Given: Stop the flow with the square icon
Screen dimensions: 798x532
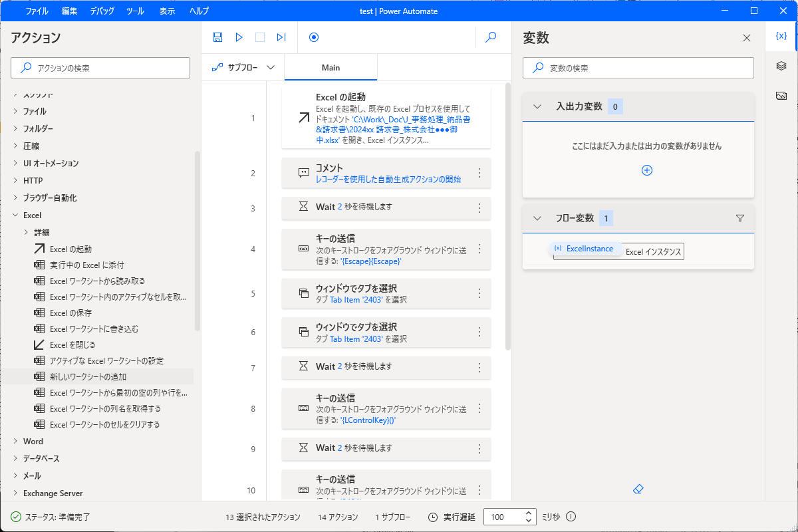Looking at the screenshot, I should pos(260,37).
